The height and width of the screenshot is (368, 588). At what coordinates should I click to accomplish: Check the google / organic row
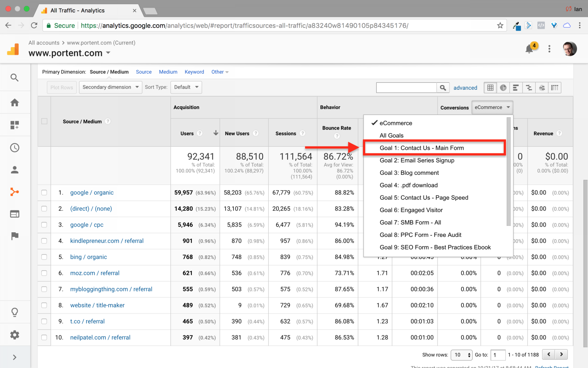(44, 192)
